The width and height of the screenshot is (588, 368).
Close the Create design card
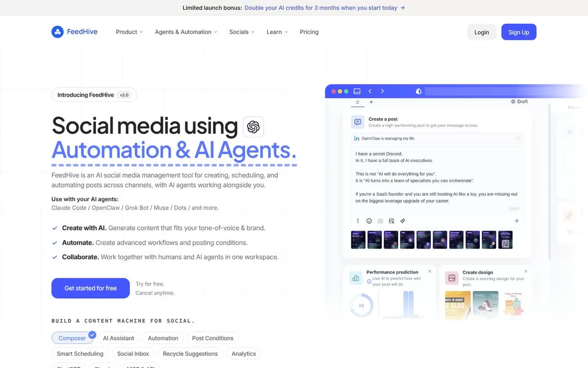point(526,271)
